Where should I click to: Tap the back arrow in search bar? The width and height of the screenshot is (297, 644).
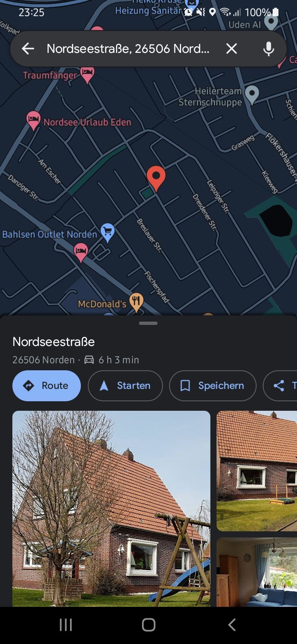(28, 49)
